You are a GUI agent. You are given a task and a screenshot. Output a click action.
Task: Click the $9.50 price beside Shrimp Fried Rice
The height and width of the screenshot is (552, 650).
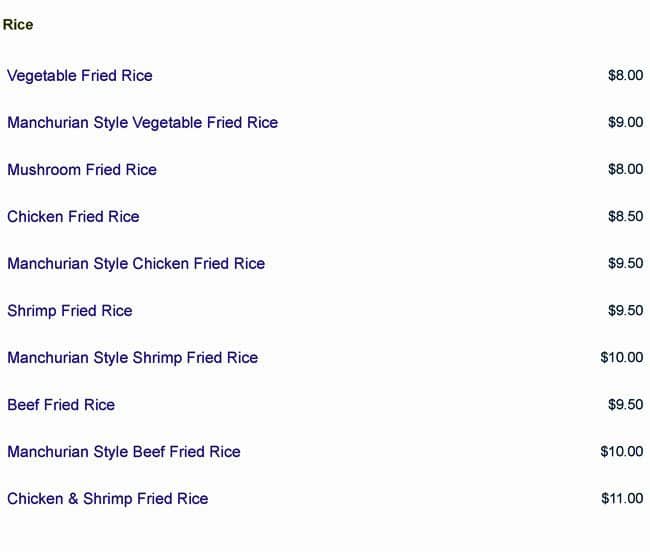(625, 310)
